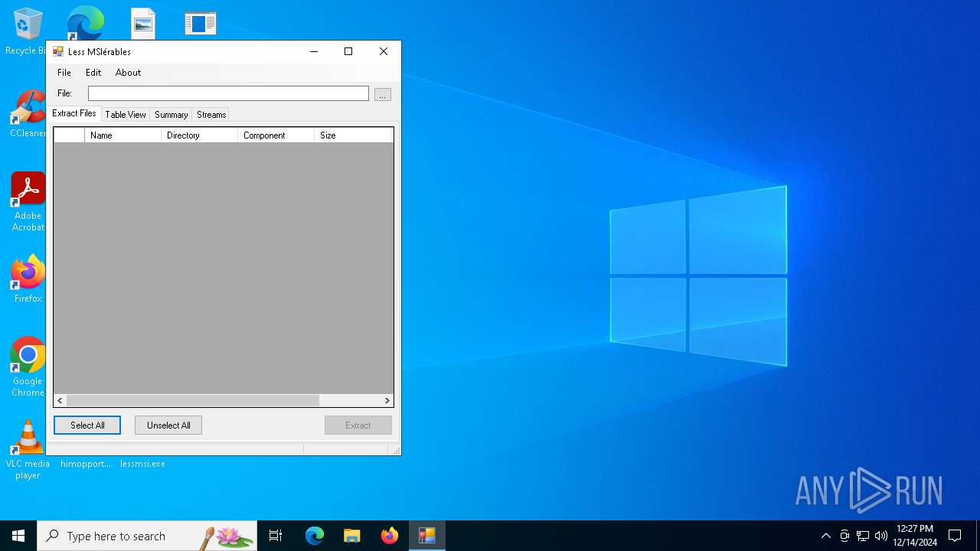Focus the File path input field
The width and height of the screenshot is (980, 551).
pos(228,93)
